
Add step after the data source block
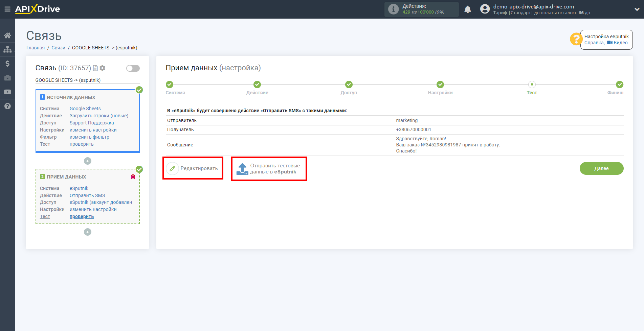click(x=88, y=161)
